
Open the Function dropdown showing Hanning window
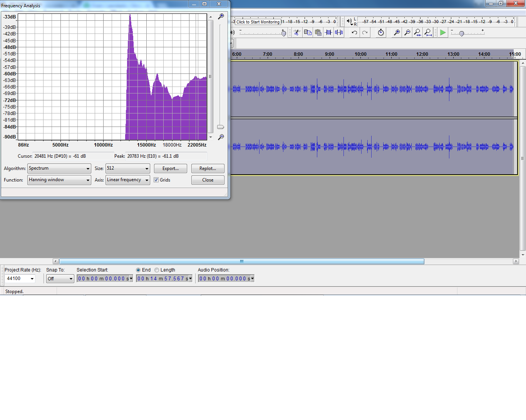(x=59, y=180)
